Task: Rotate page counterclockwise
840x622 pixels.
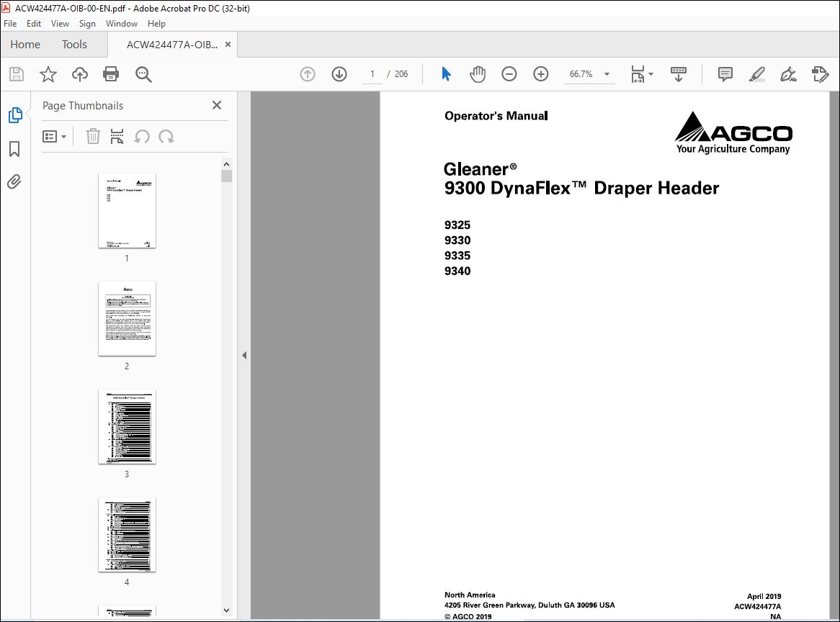Action: pos(141,137)
